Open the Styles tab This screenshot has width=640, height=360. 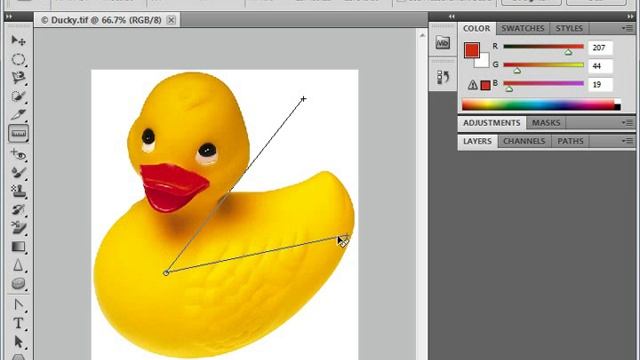point(569,28)
